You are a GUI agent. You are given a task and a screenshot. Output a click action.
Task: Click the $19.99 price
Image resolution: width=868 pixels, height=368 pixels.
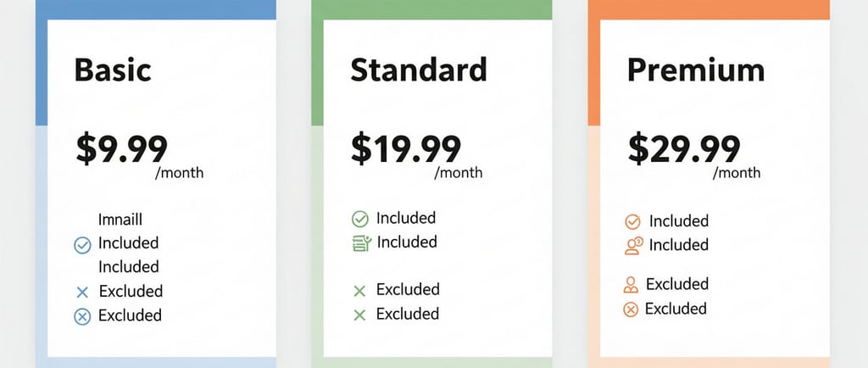tap(406, 148)
